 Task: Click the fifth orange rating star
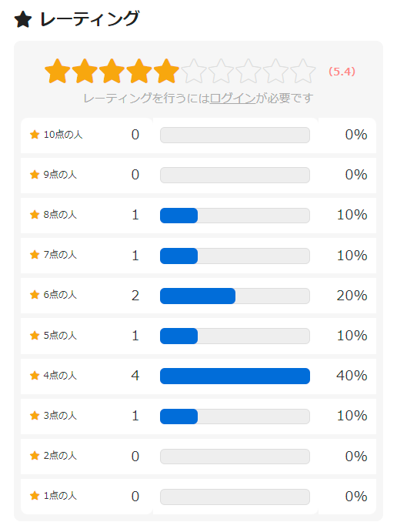[x=166, y=72]
